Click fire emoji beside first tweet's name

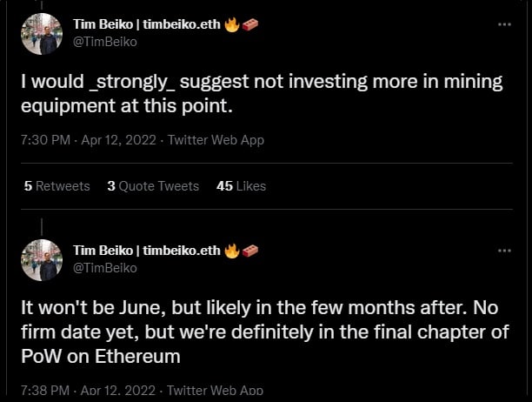tap(232, 24)
